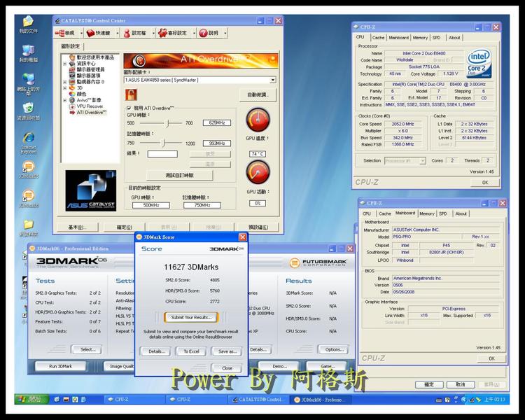Viewport: 525px width, 420px height.
Task: Open the yellow folder desktop icon
Action: (x=29, y=227)
